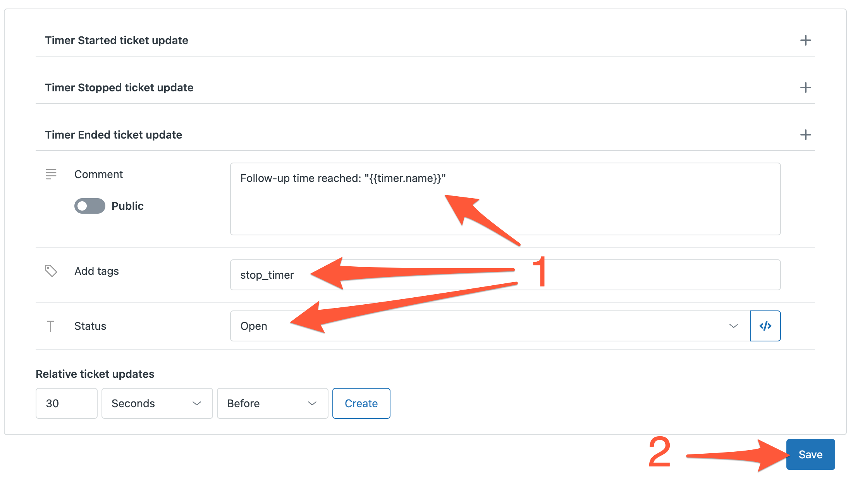
Task: Click the Status dropdown chevron arrow
Action: (x=733, y=326)
